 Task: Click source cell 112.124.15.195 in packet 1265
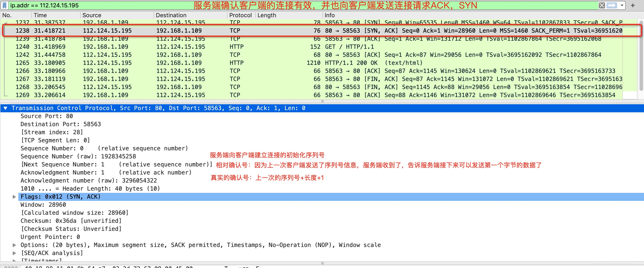pos(107,63)
